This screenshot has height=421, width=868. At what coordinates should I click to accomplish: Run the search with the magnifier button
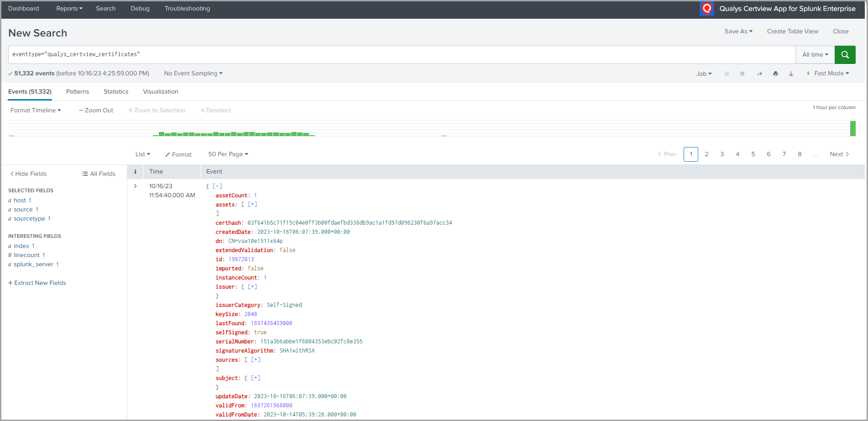845,54
